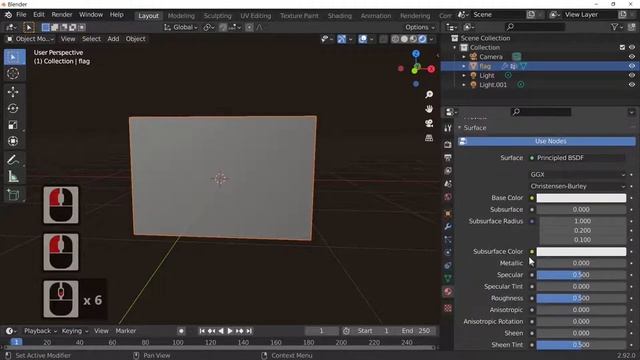Open the Window menu
Image resolution: width=640 pixels, height=360 pixels.
(91, 15)
